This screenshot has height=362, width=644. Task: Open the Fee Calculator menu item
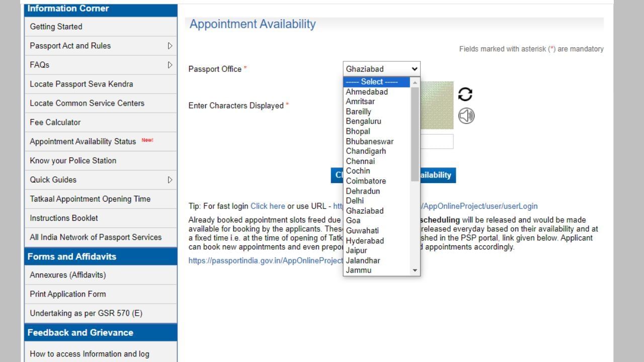(55, 122)
